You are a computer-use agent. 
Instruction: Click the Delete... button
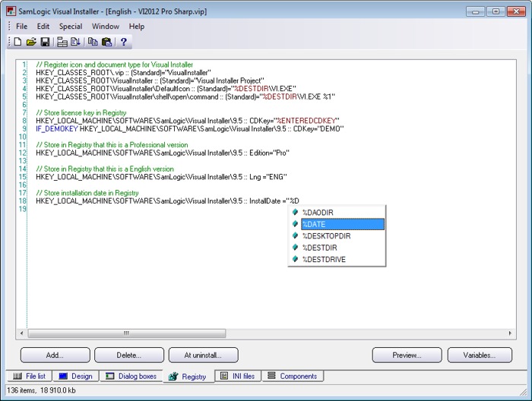129,355
